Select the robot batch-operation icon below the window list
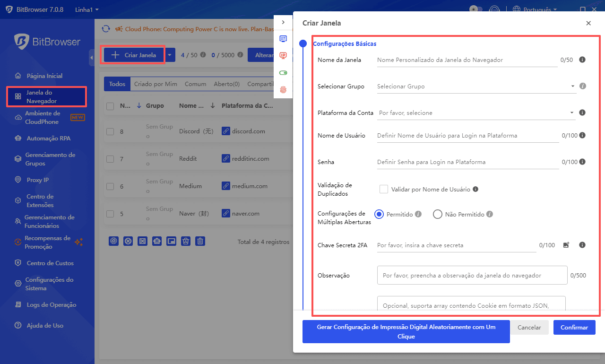 pos(157,241)
